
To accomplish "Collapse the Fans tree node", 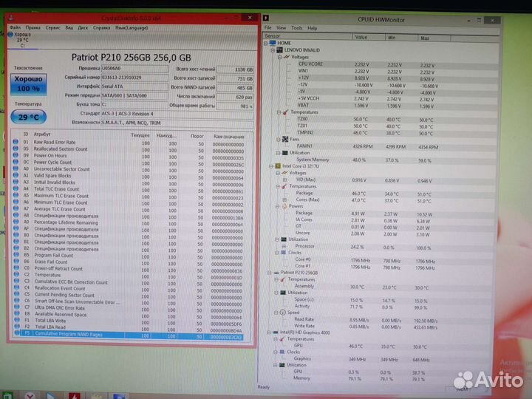I will tap(279, 140).
